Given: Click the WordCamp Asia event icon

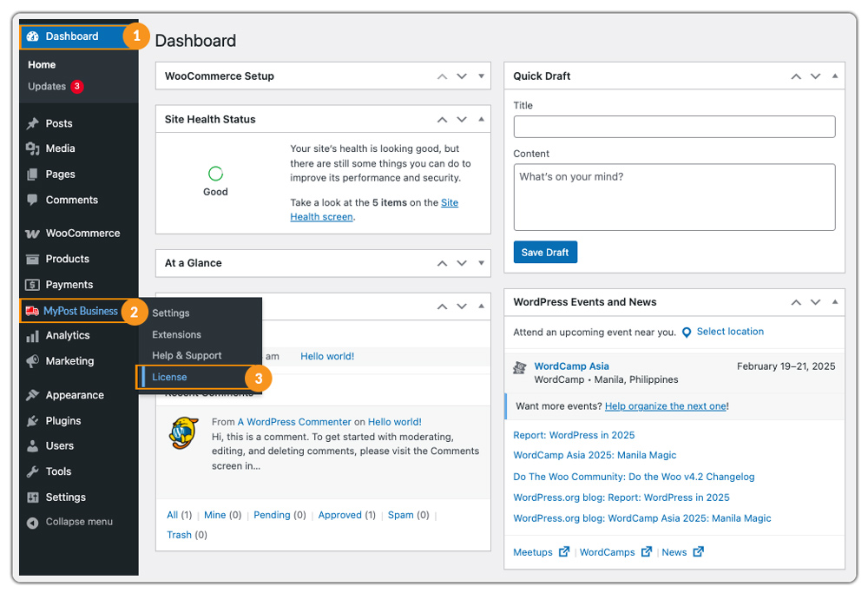Looking at the screenshot, I should 519,367.
